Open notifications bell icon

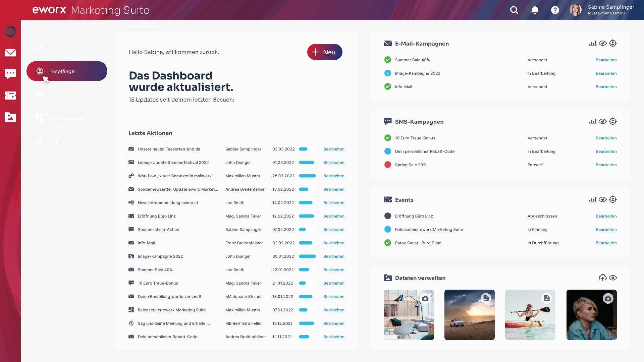[535, 10]
